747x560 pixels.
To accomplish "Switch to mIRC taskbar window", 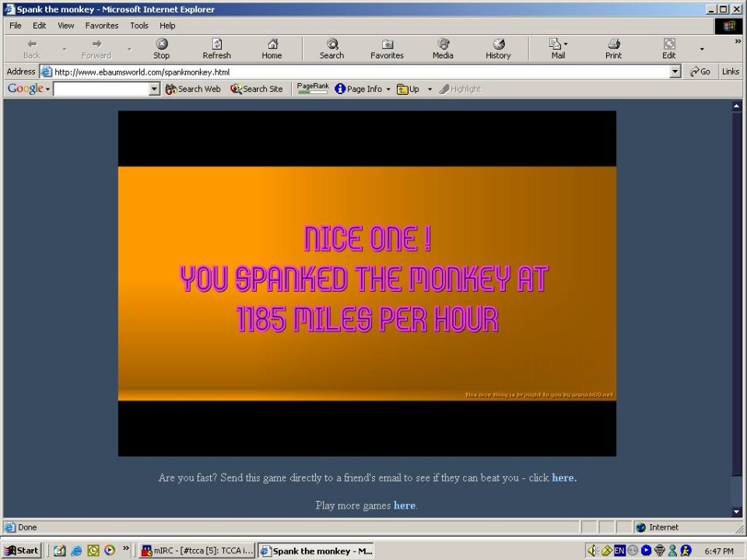I will 197,551.
